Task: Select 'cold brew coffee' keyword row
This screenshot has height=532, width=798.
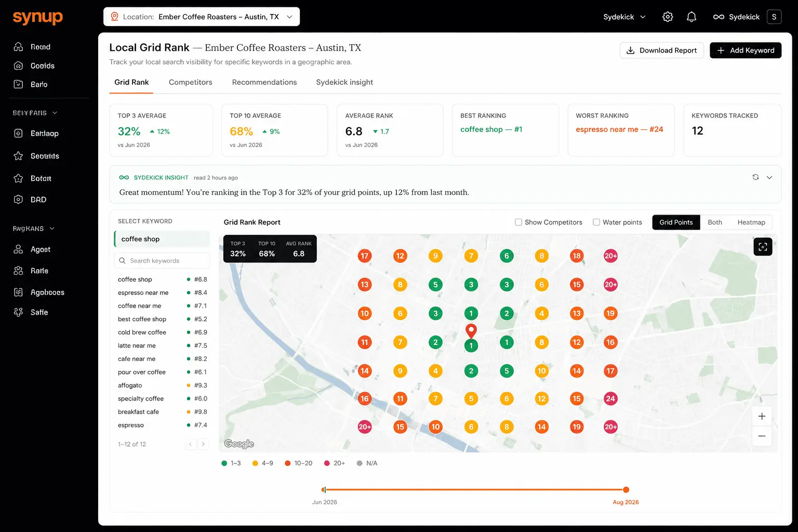Action: [x=162, y=332]
